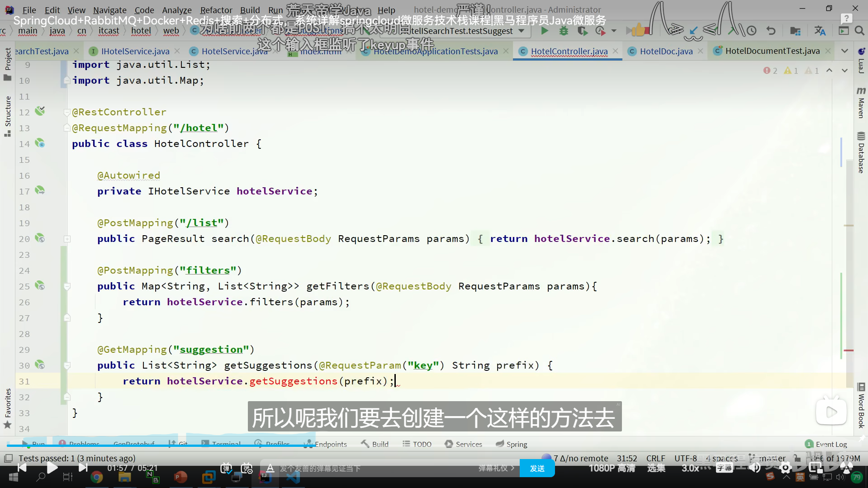Screen dimensions: 868x488
Task: Click the Translate toolbar icon
Action: (820, 31)
